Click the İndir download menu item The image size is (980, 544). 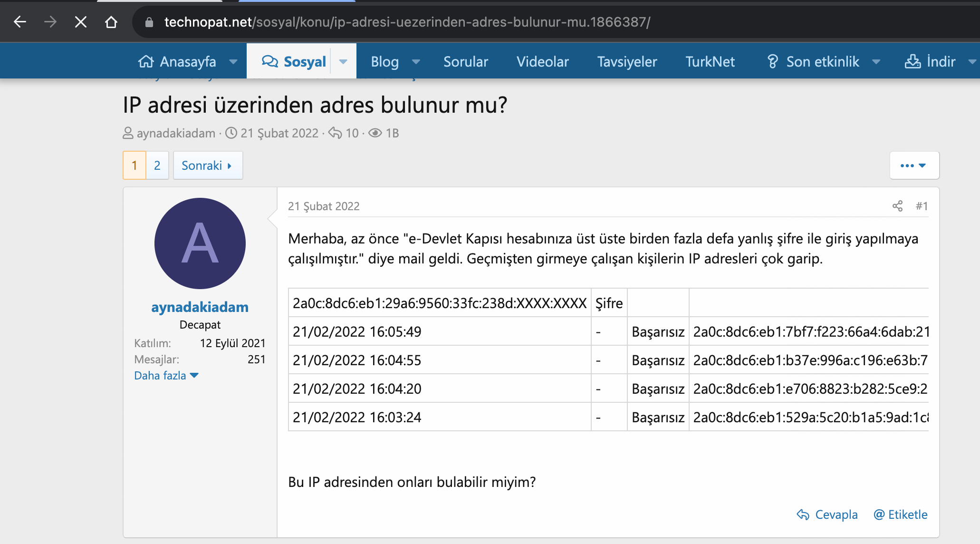click(930, 61)
